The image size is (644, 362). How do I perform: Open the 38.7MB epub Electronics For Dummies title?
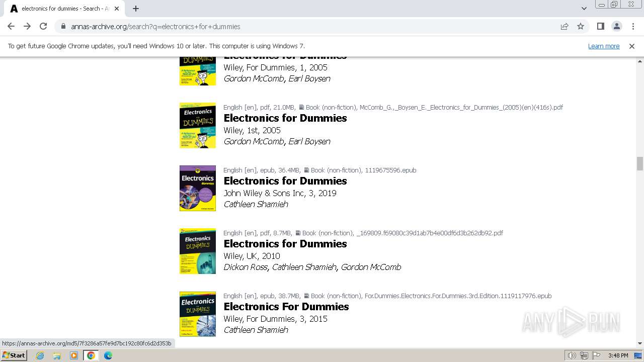286,307
